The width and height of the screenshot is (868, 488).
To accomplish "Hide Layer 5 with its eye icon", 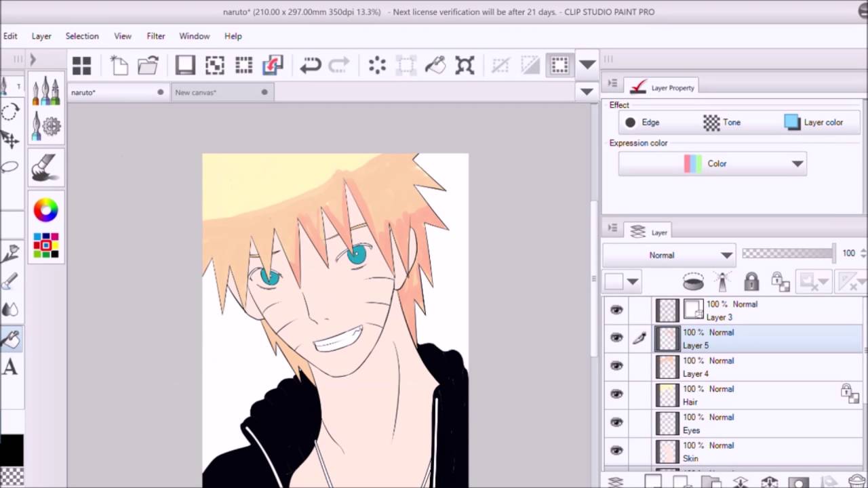I will coord(616,338).
